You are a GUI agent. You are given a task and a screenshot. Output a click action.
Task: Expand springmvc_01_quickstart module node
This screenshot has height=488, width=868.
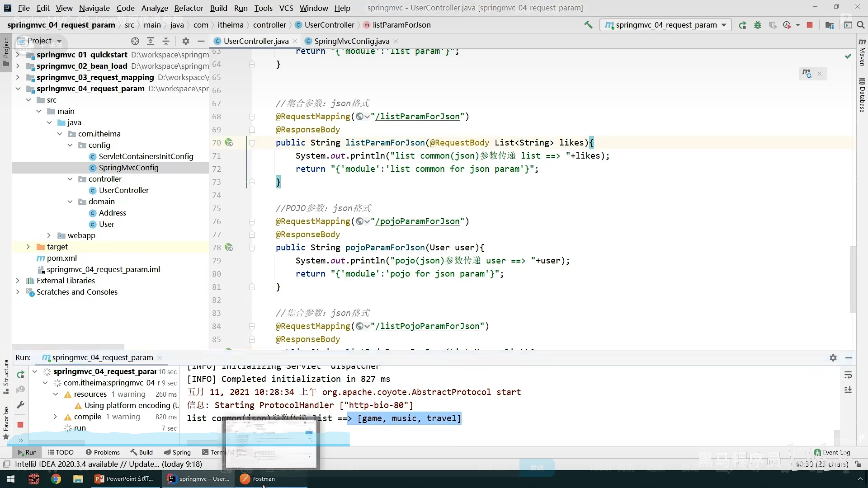pyautogui.click(x=18, y=55)
